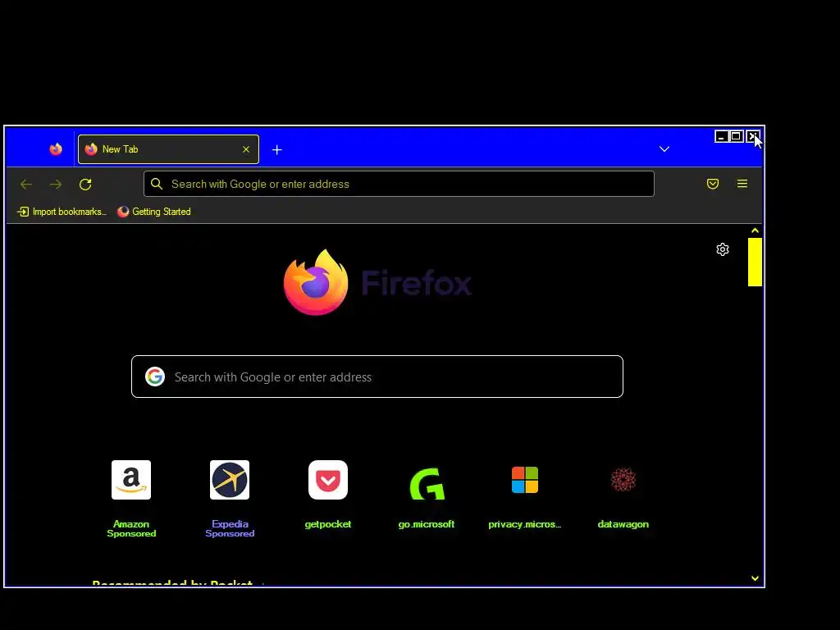
Task: Click address bar magnifier icon
Action: 157,184
